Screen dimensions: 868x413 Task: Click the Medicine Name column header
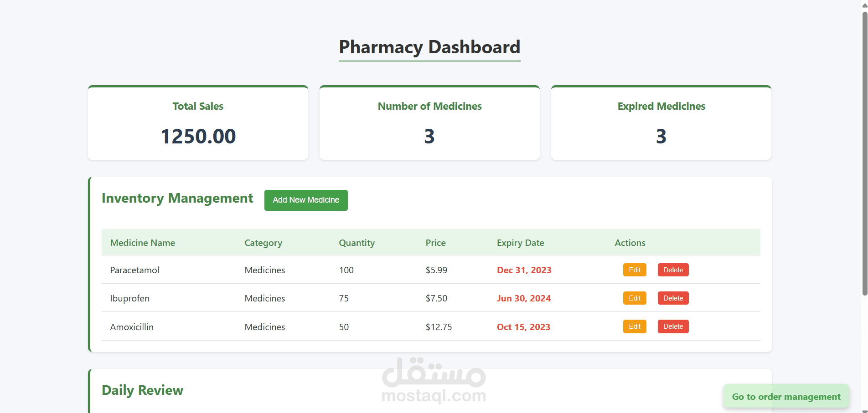[x=143, y=243]
